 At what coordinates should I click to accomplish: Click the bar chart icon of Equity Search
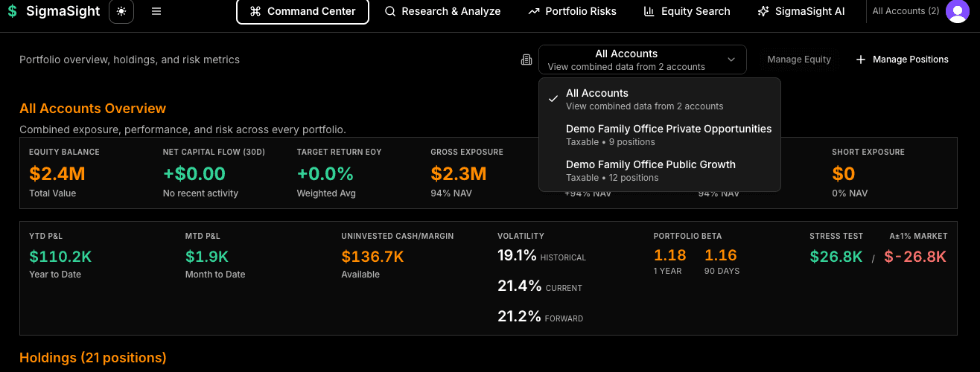[x=649, y=12]
